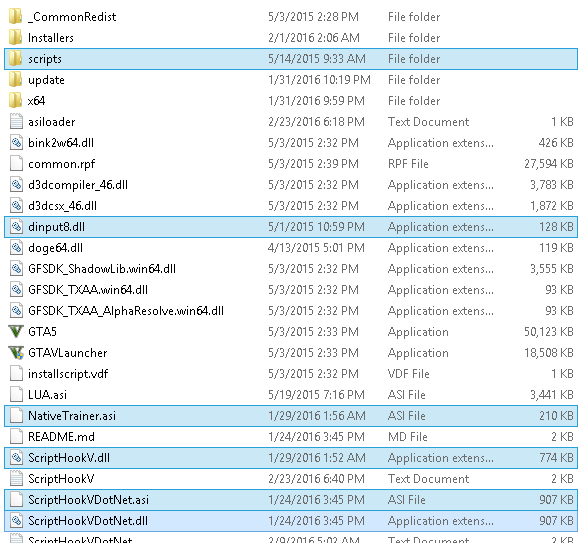
Task: Select the Installers folder name
Action: point(51,38)
